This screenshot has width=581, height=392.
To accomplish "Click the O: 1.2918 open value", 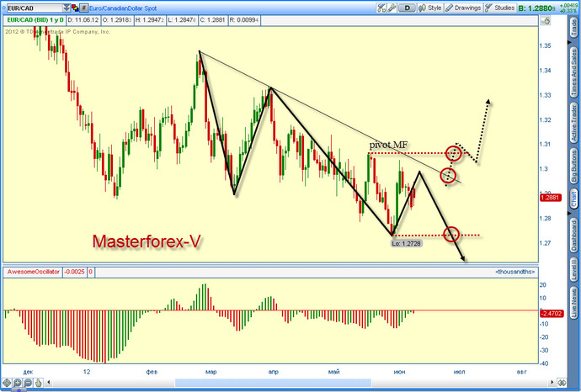I will pyautogui.click(x=117, y=20).
